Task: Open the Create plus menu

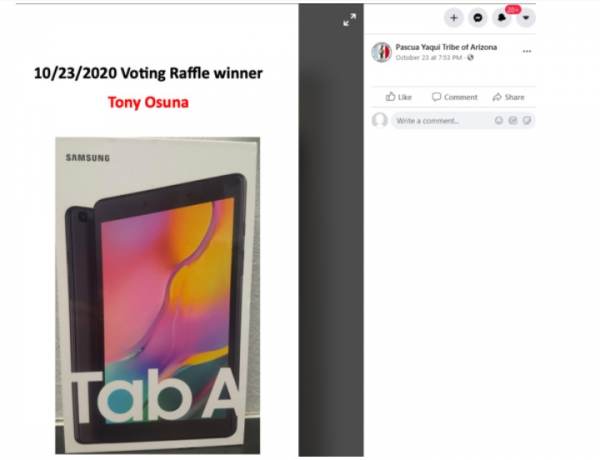Action: tap(454, 18)
